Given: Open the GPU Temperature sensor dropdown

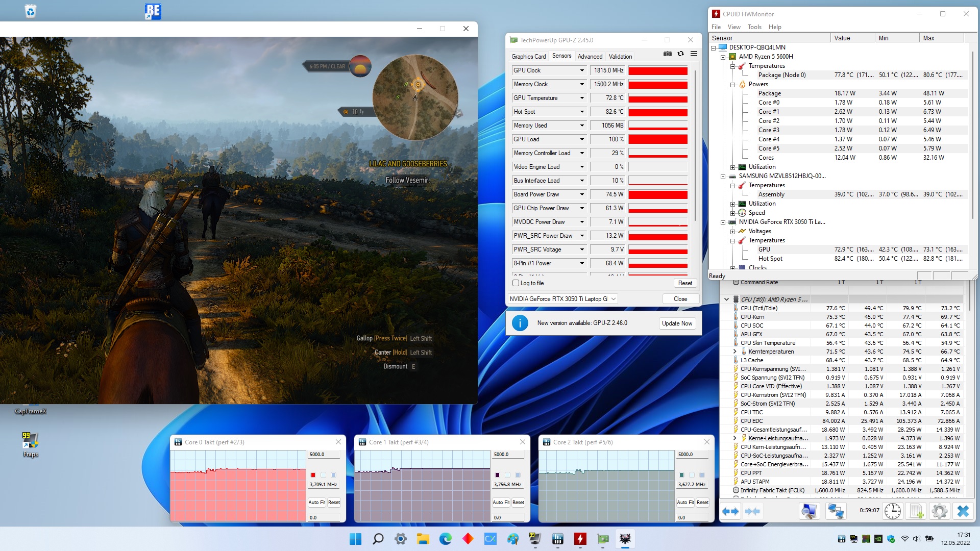Looking at the screenshot, I should pyautogui.click(x=581, y=98).
